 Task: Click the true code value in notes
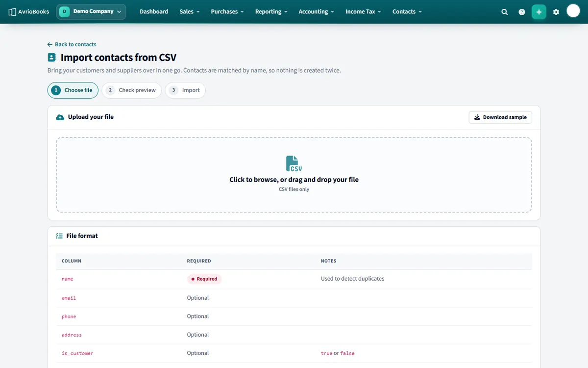[326, 353]
